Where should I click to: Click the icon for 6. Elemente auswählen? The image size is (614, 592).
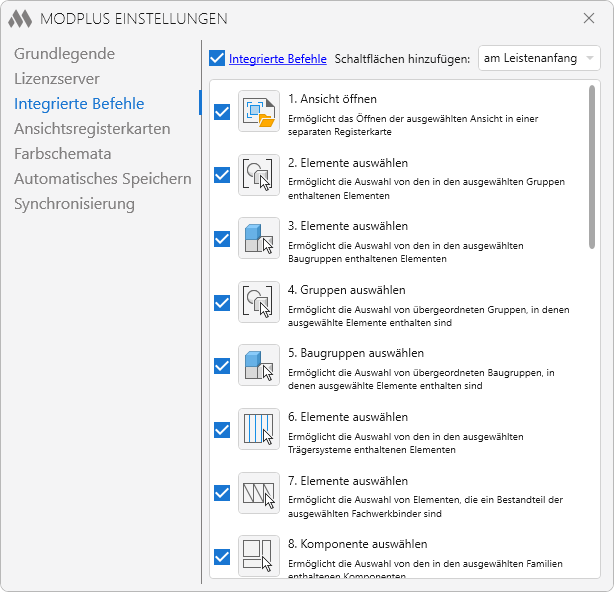tap(259, 429)
